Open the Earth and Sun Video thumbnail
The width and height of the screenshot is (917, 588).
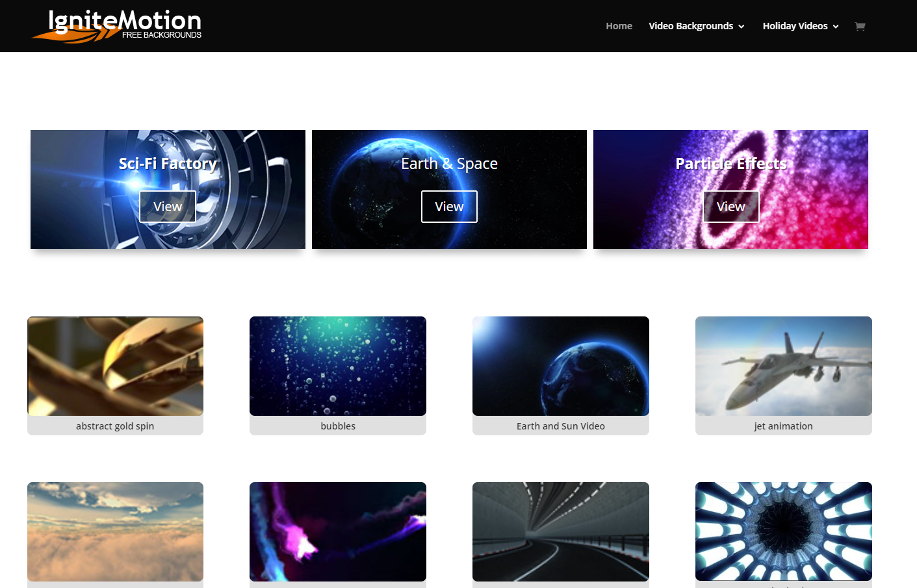560,366
